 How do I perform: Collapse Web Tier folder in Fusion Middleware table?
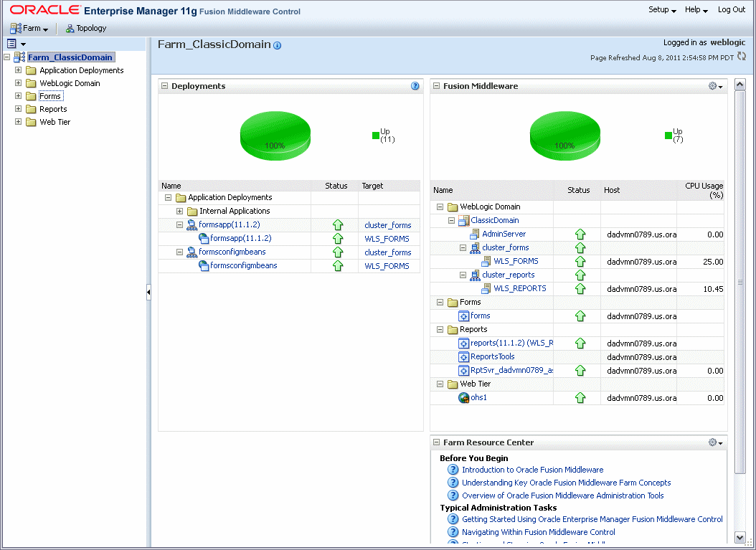(440, 384)
